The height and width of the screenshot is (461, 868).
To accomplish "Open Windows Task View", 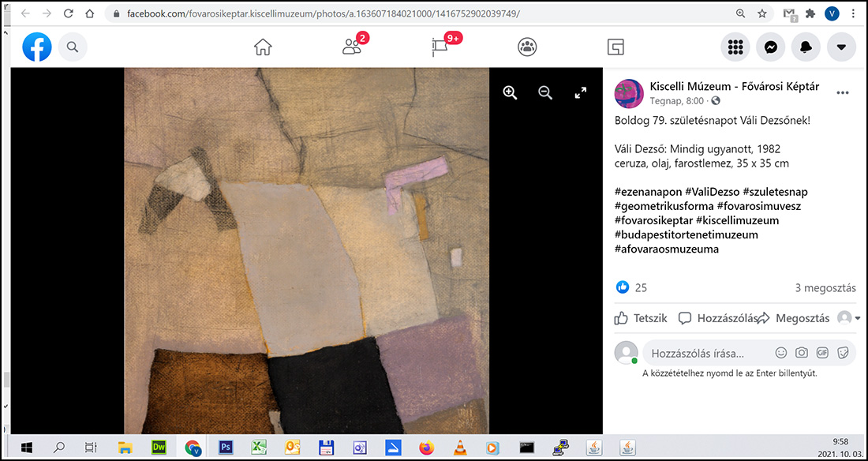I will pos(90,447).
